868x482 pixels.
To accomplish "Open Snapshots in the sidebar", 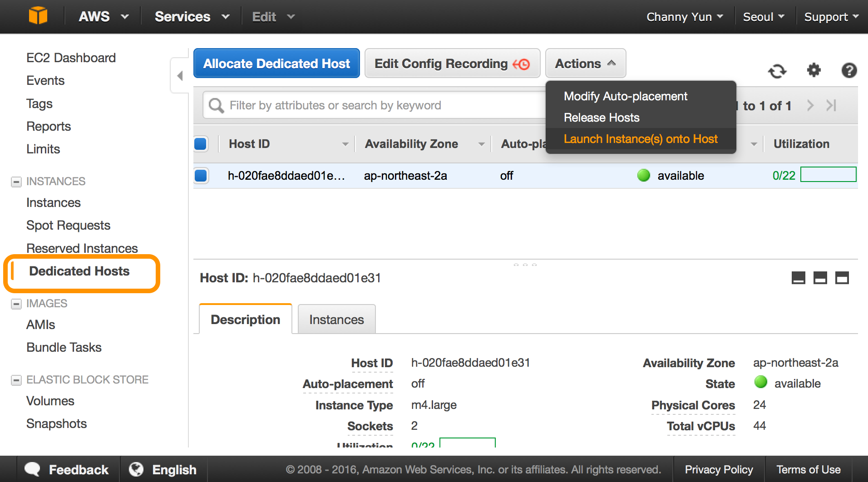I will coord(56,424).
